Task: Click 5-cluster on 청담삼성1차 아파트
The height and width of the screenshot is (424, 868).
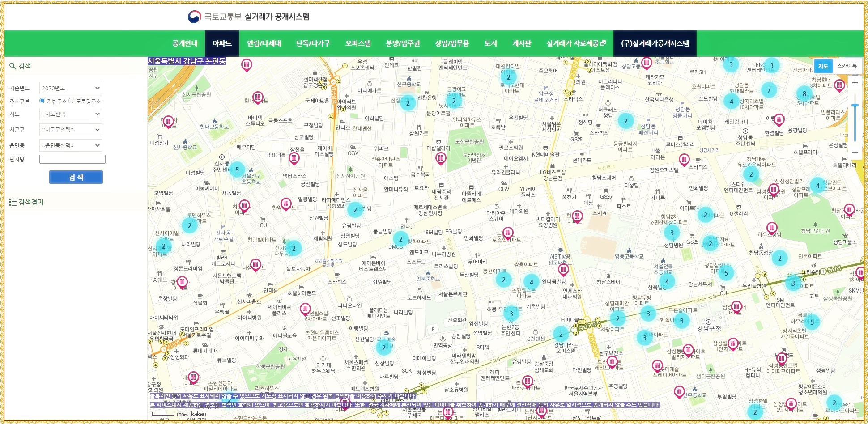Action: coord(726,273)
